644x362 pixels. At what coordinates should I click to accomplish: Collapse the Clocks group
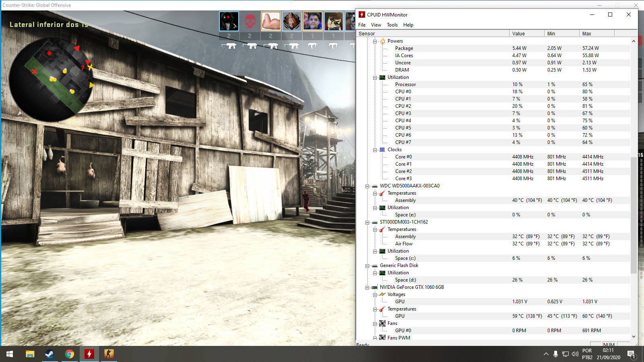point(375,150)
